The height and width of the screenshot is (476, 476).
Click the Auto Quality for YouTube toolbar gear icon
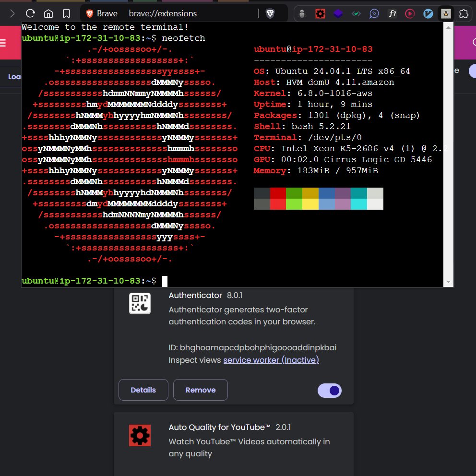[x=320, y=14]
